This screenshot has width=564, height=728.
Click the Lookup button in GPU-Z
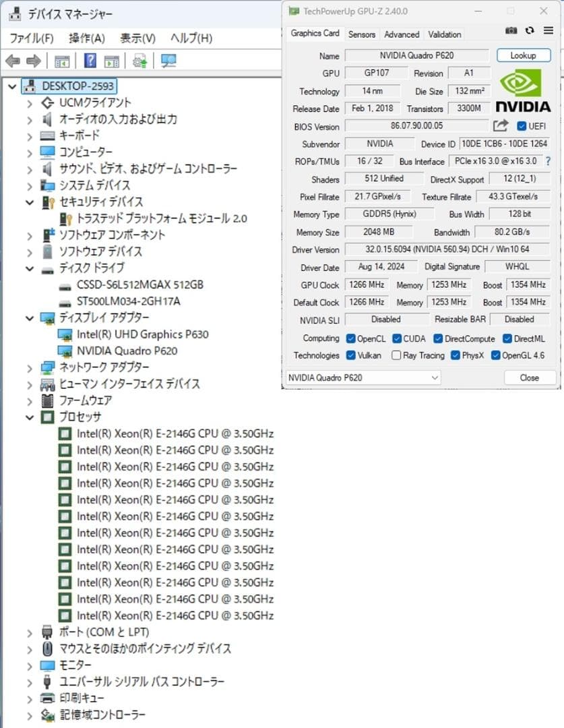coord(524,55)
